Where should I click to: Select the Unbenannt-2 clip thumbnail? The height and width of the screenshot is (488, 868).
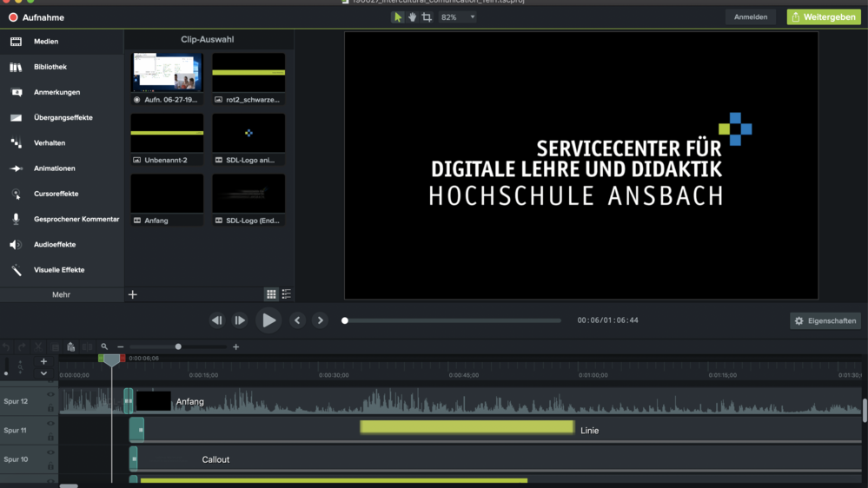pos(167,139)
